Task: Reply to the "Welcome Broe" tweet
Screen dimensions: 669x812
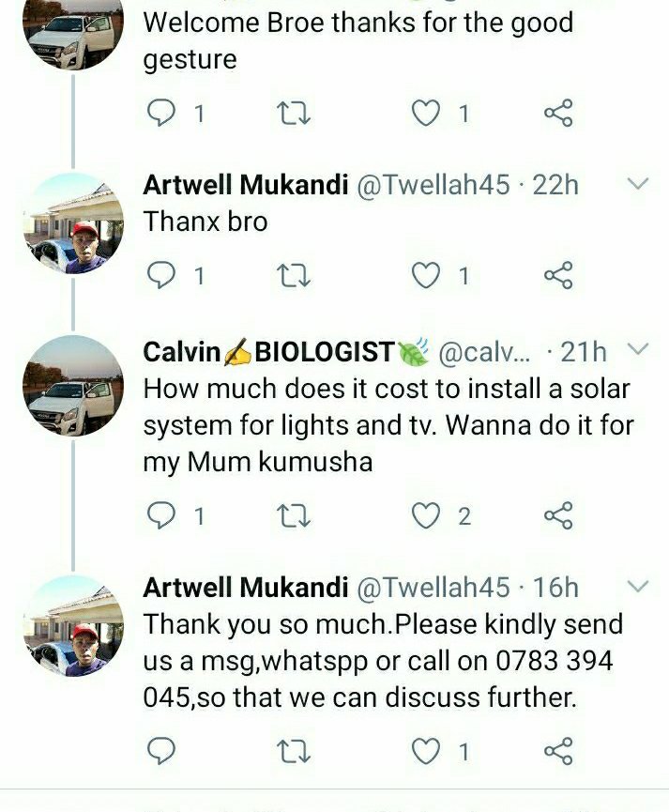Action: (x=162, y=114)
